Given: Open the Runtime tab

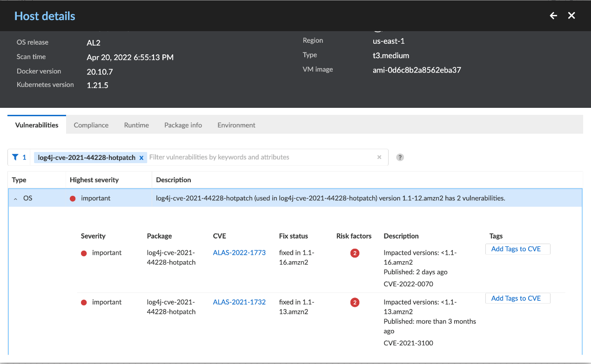Looking at the screenshot, I should point(136,125).
